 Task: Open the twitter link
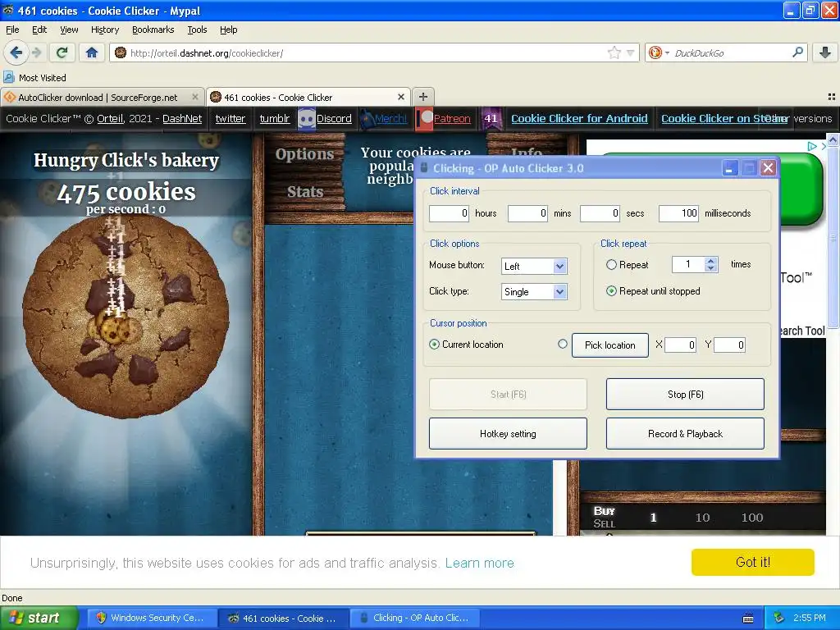(231, 118)
